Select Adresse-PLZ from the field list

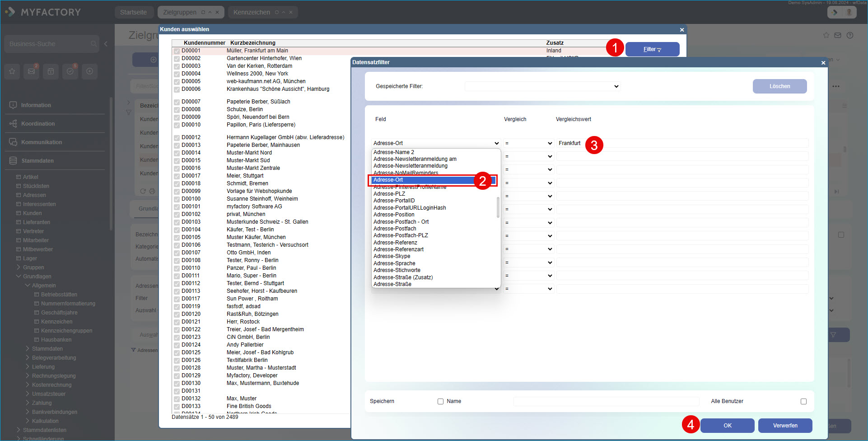coord(389,194)
